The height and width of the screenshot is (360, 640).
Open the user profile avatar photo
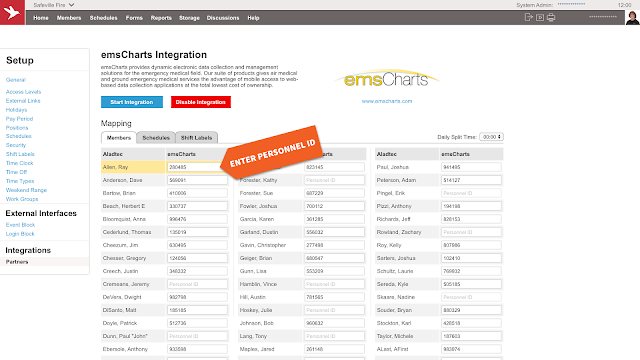tap(632, 18)
